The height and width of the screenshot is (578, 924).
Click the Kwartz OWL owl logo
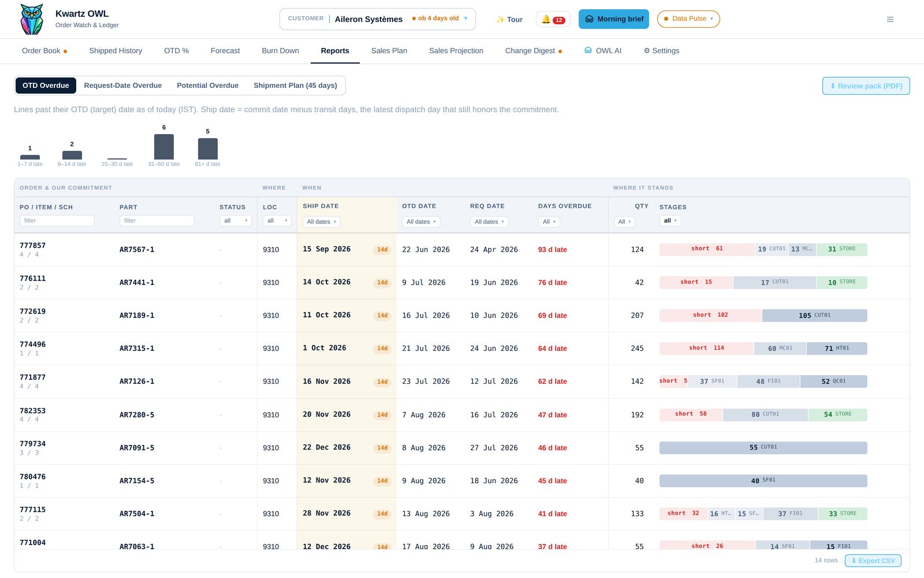tap(32, 19)
